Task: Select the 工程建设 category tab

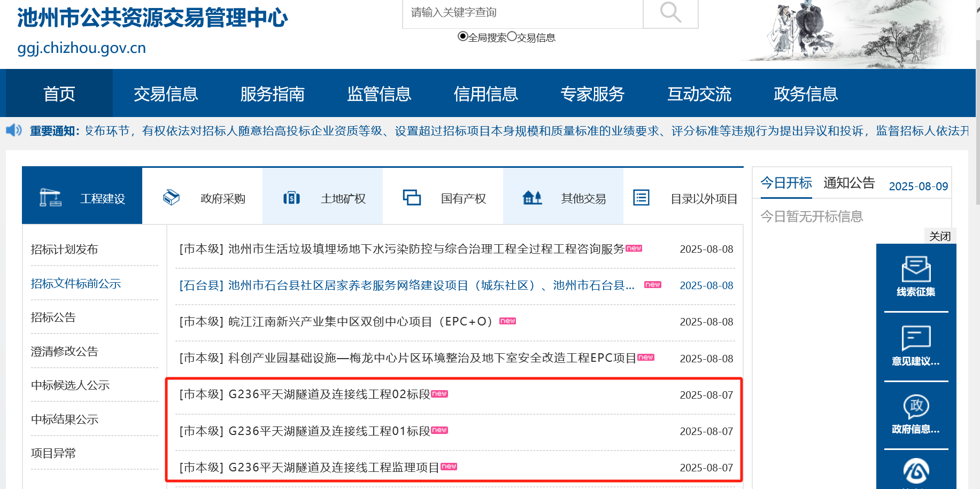Action: 82,196
